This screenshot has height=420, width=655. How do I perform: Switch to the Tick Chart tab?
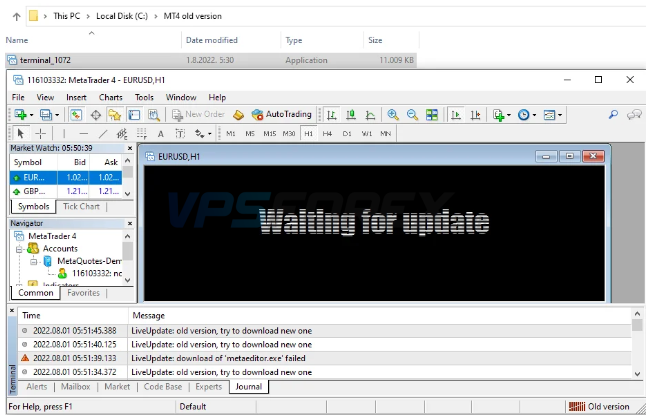[82, 206]
